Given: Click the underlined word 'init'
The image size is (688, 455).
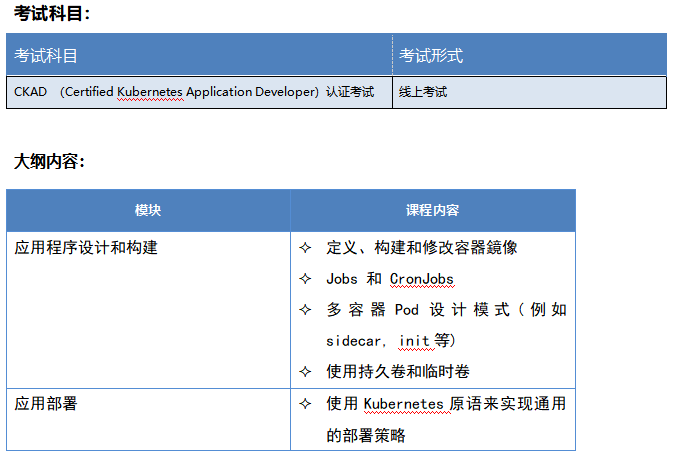Looking at the screenshot, I should 414,341.
